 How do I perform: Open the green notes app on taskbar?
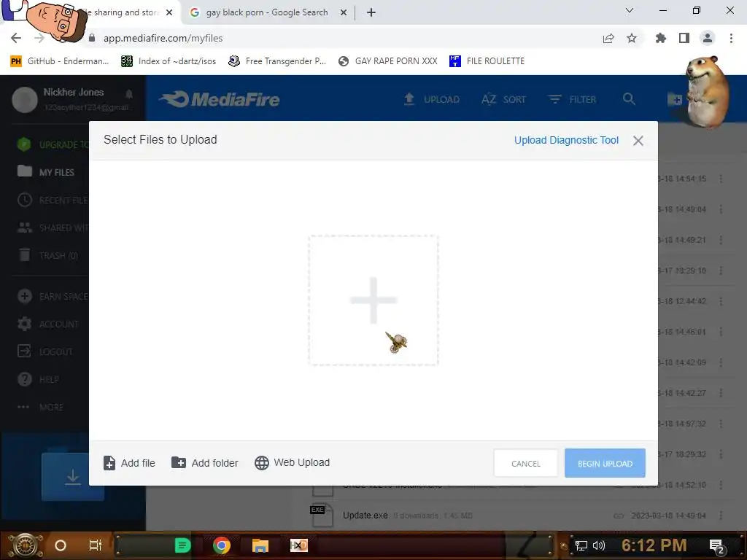[182, 545]
